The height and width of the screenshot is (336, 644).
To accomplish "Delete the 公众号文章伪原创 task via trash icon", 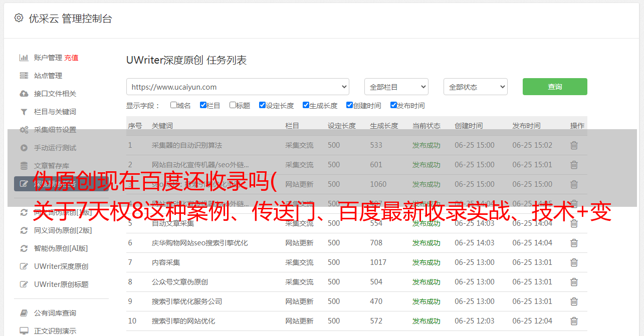I will click(574, 282).
